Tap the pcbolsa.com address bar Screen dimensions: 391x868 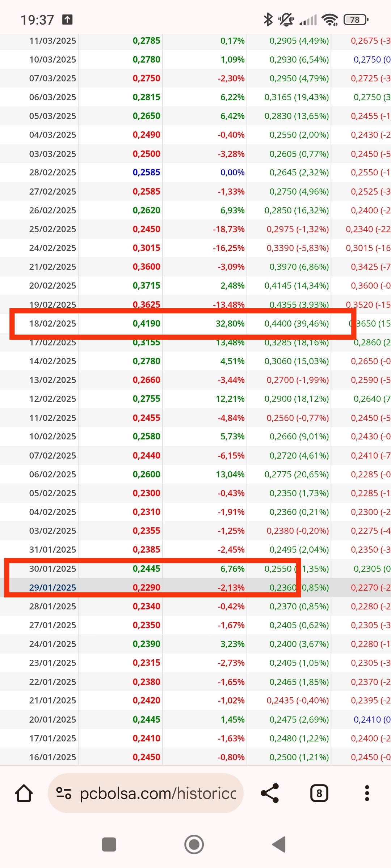(x=146, y=793)
